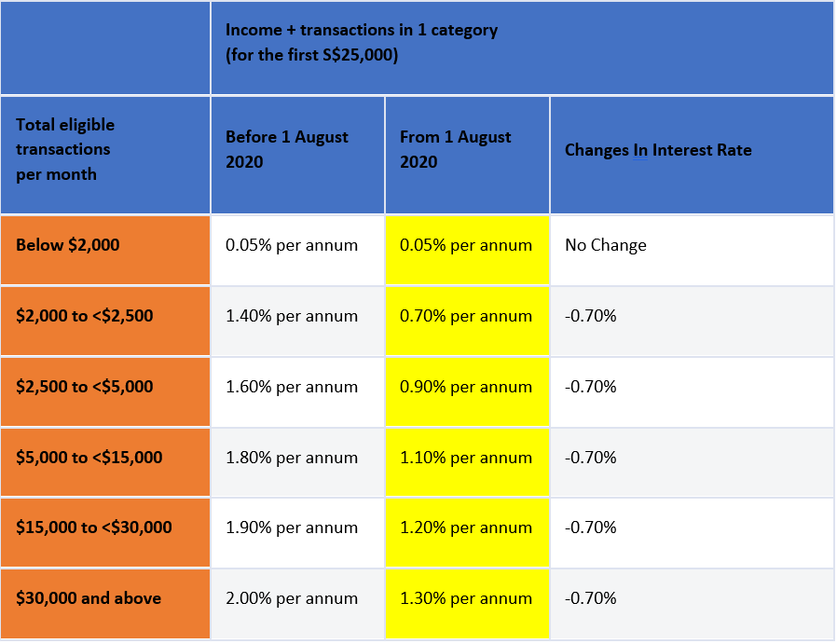Select the 'Total eligible transactions per month' header cell

click(65, 149)
